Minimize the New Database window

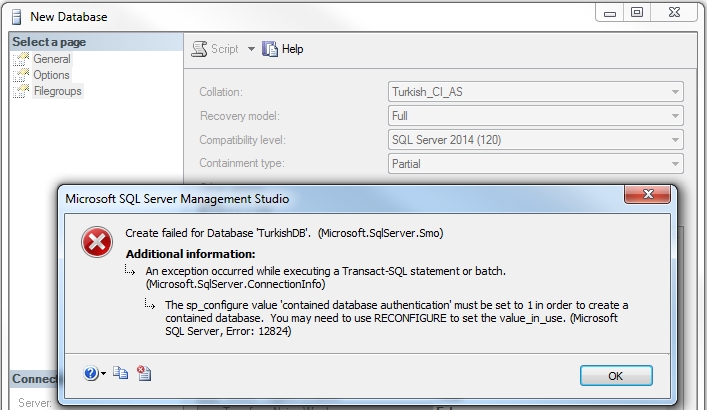coord(610,13)
